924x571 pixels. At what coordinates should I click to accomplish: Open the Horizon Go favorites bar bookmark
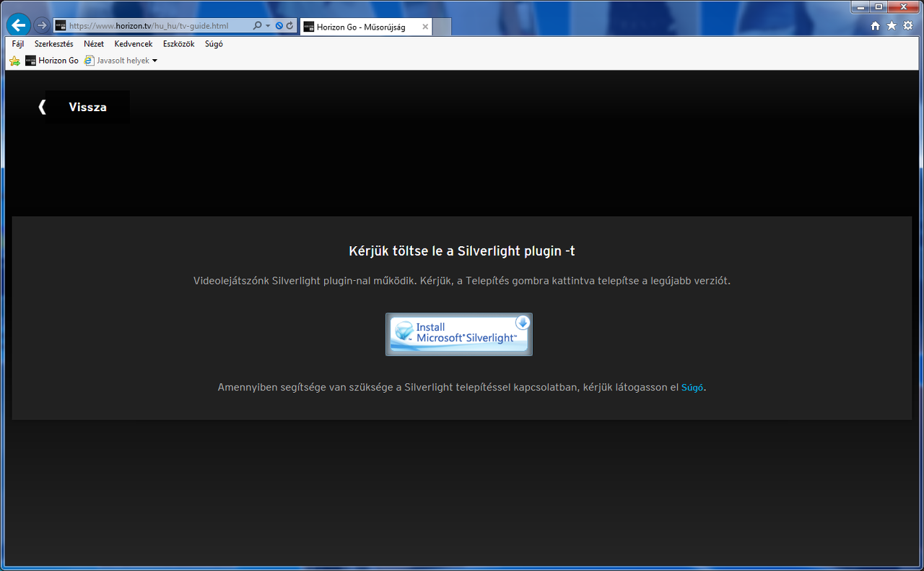point(52,61)
